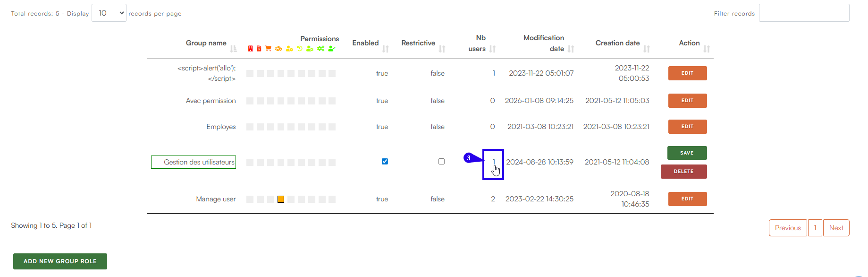This screenshot has width=868, height=277.
Task: Select pagination page 1
Action: (x=815, y=228)
